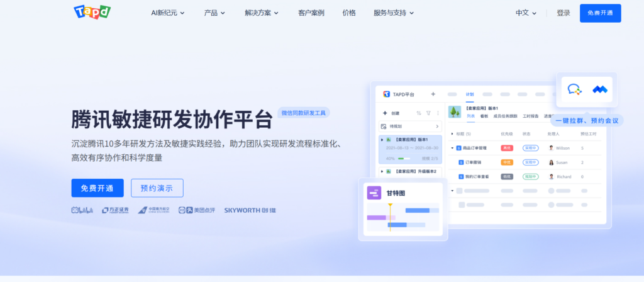Expand the 待规划 chevron arrow
This screenshot has width=644, height=282.
437,127
